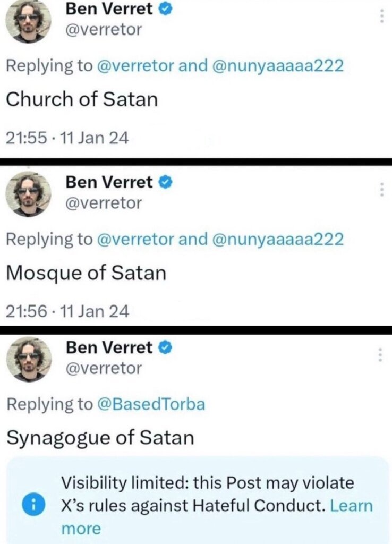This screenshot has height=544, width=392.
Task: Click verified badge on Church of Satan post
Action: (x=166, y=9)
